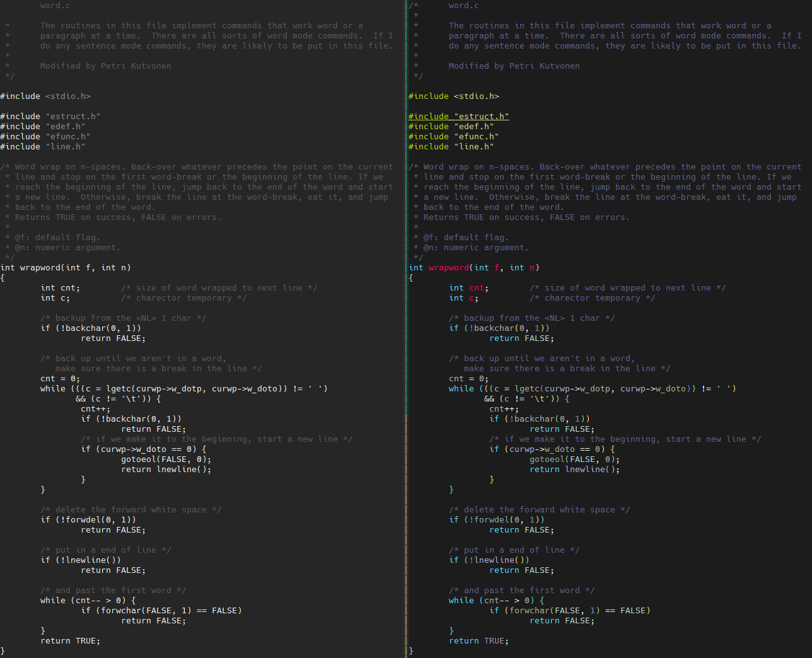Click the "cnt++;" statement in the left pane
Viewport: 812px width, 658px height.
[x=96, y=409]
